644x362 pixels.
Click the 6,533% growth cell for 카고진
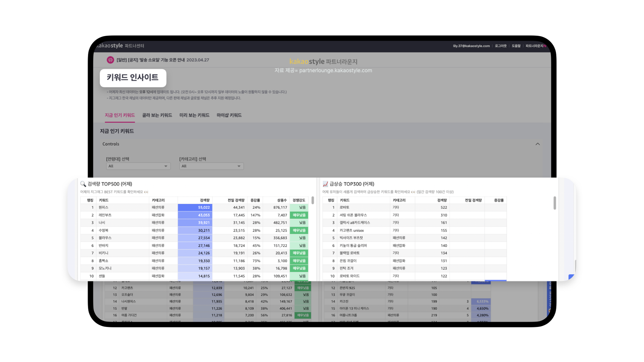(481, 302)
